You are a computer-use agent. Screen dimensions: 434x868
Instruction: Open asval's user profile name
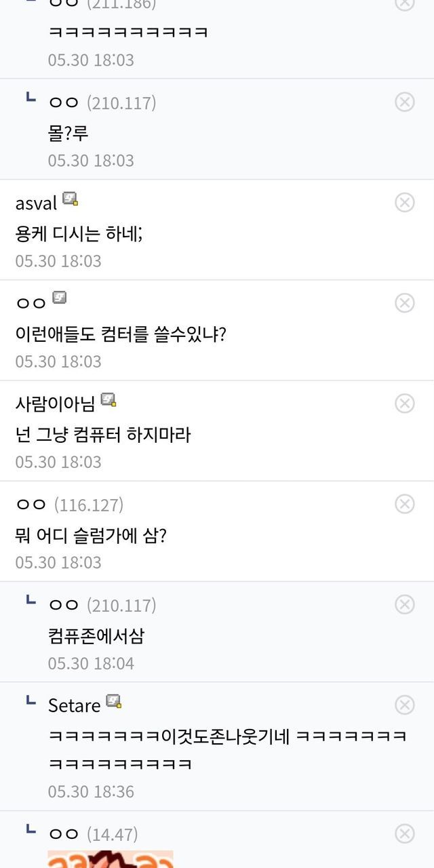tap(36, 203)
